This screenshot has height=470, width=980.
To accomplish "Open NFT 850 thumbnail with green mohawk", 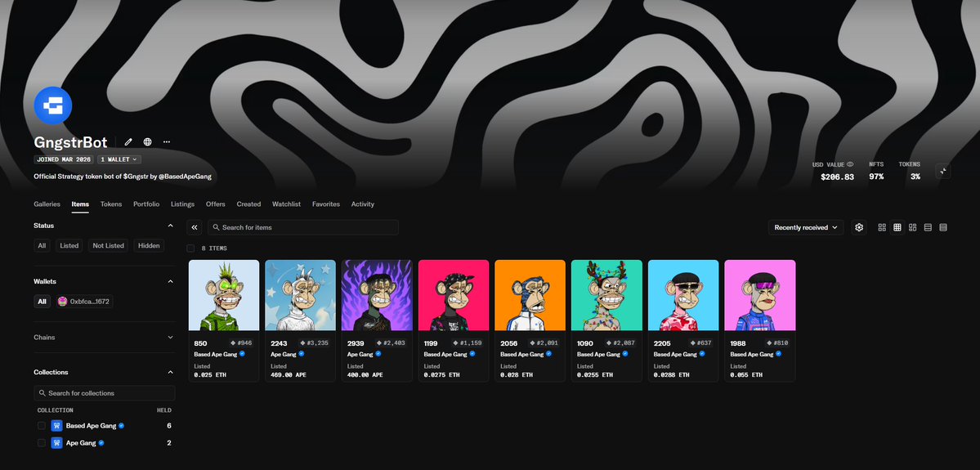I will click(224, 295).
